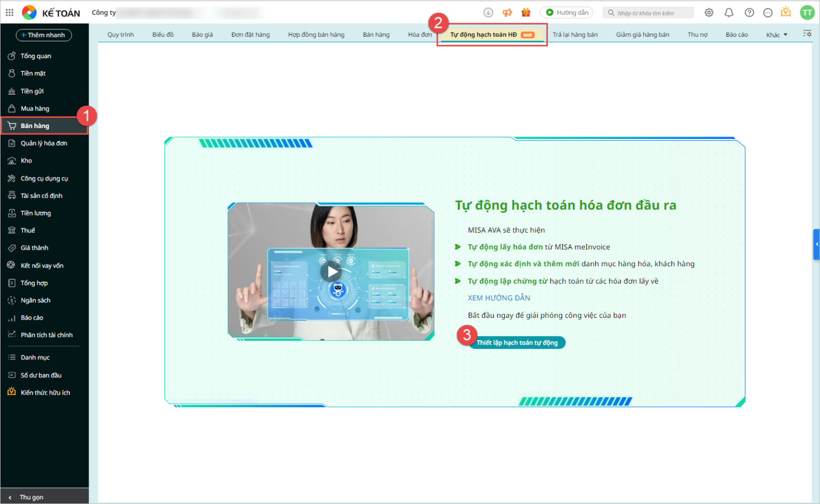Open the Trả lại hàng bán tab
This screenshot has width=820, height=504.
point(576,34)
